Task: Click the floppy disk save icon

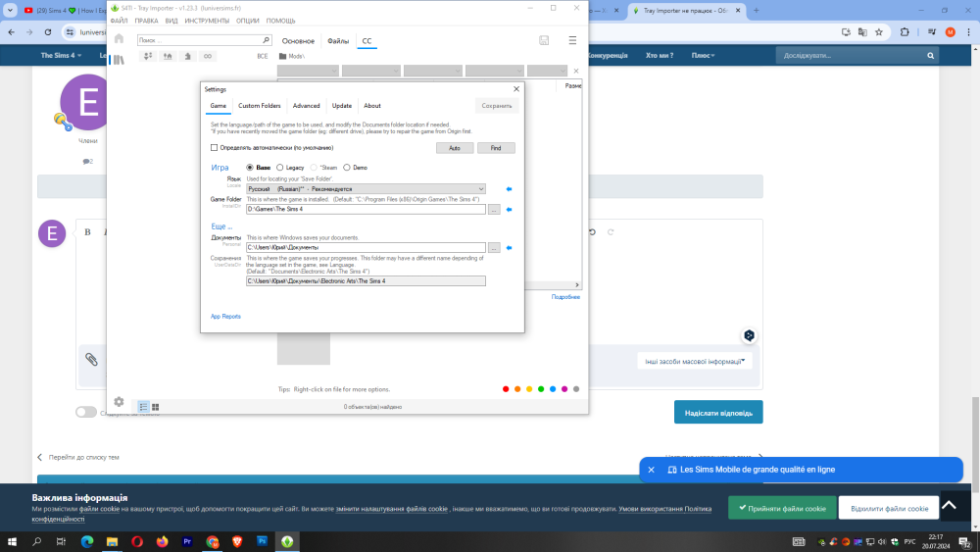Action: click(544, 40)
